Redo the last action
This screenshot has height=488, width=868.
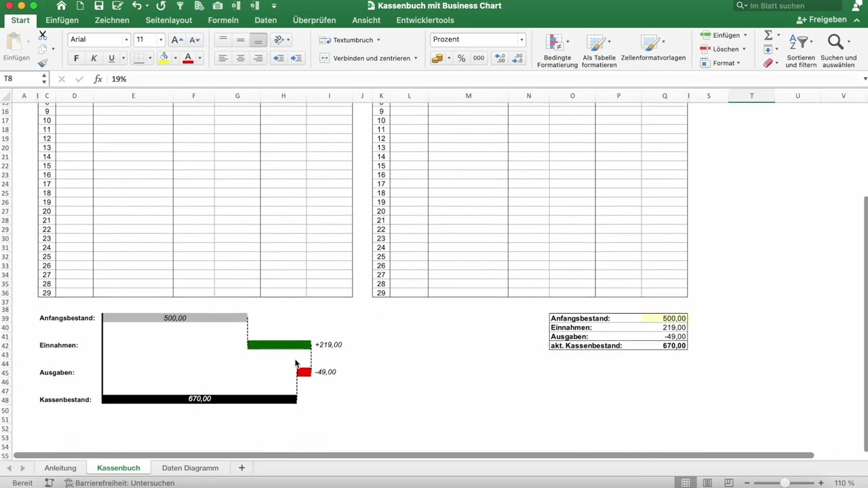point(161,5)
